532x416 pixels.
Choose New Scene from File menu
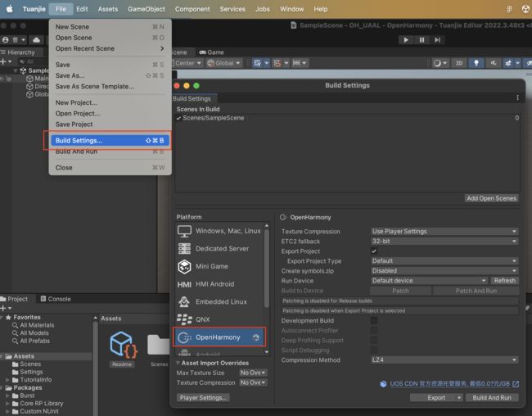point(110,27)
